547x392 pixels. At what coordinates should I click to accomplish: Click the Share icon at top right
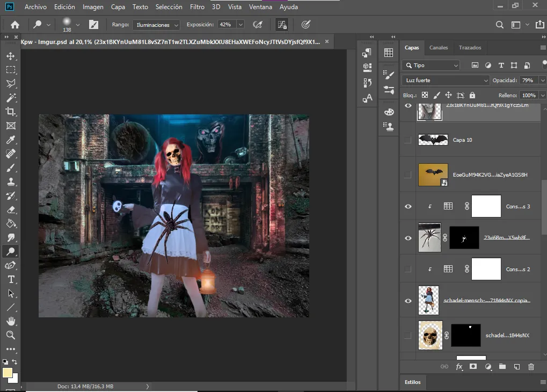(x=539, y=25)
